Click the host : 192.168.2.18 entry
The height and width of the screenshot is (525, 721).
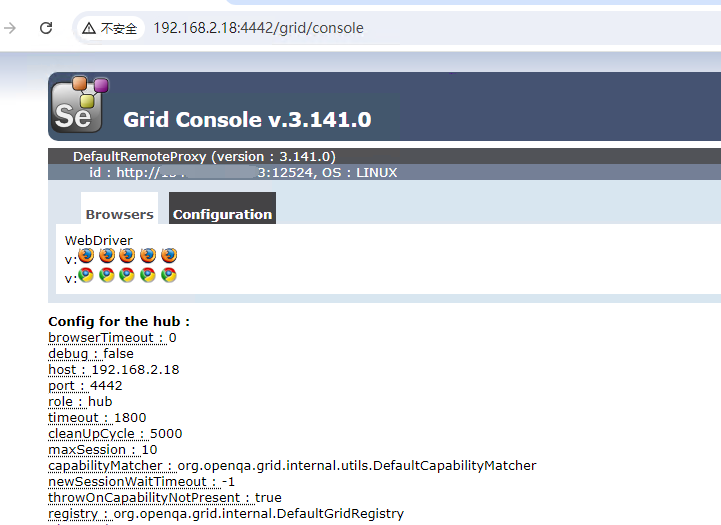(114, 370)
